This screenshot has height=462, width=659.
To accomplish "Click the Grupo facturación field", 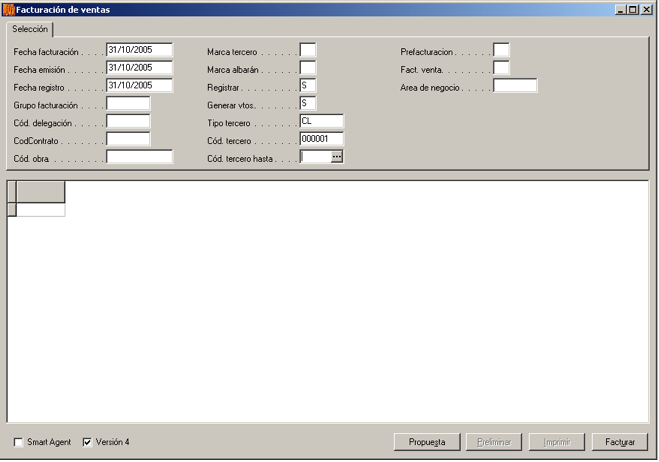I will 128,104.
